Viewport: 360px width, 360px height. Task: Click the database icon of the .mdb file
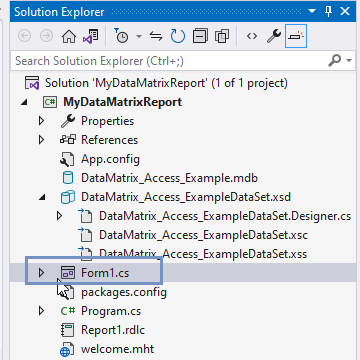68,178
